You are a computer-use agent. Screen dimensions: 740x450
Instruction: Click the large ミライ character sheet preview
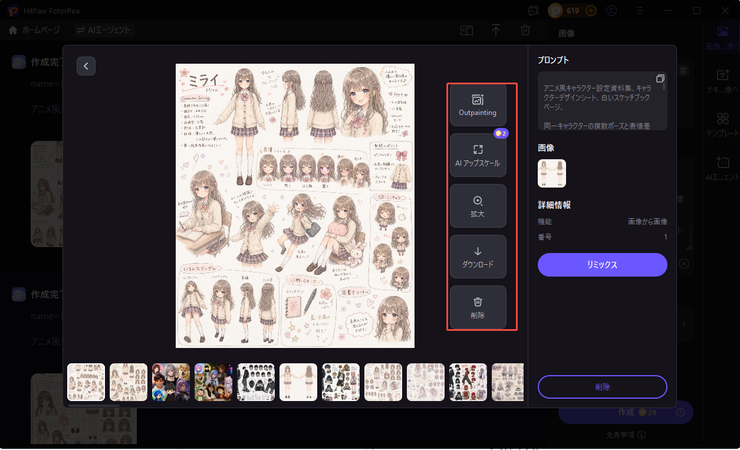[x=295, y=206]
